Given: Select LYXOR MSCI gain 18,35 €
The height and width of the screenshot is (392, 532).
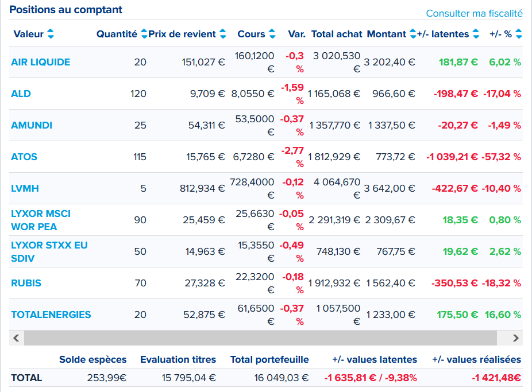Looking at the screenshot, I should pyautogui.click(x=460, y=220).
